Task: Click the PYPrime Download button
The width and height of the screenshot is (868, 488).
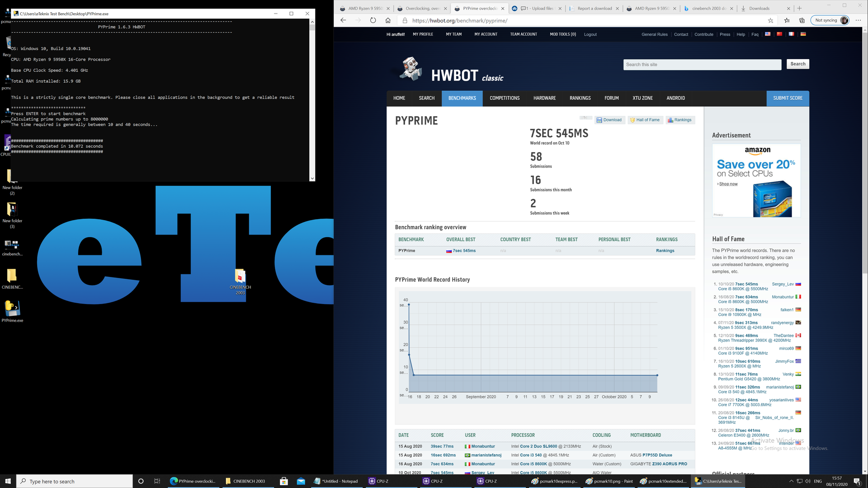Action: [x=609, y=120]
